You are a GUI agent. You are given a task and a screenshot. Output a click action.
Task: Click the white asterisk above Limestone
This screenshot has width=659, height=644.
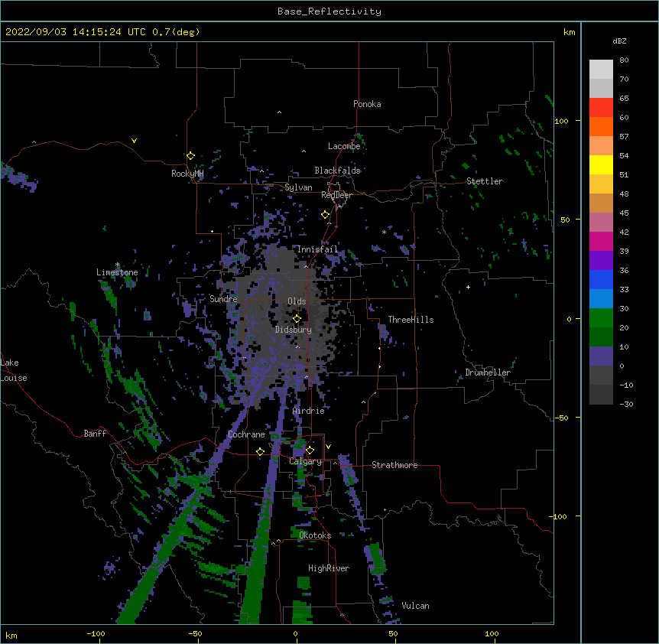point(117,265)
